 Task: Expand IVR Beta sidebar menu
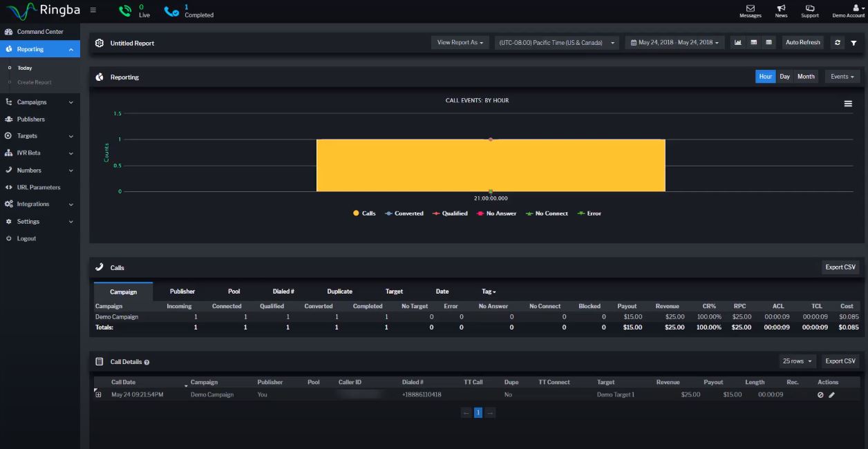[40, 153]
